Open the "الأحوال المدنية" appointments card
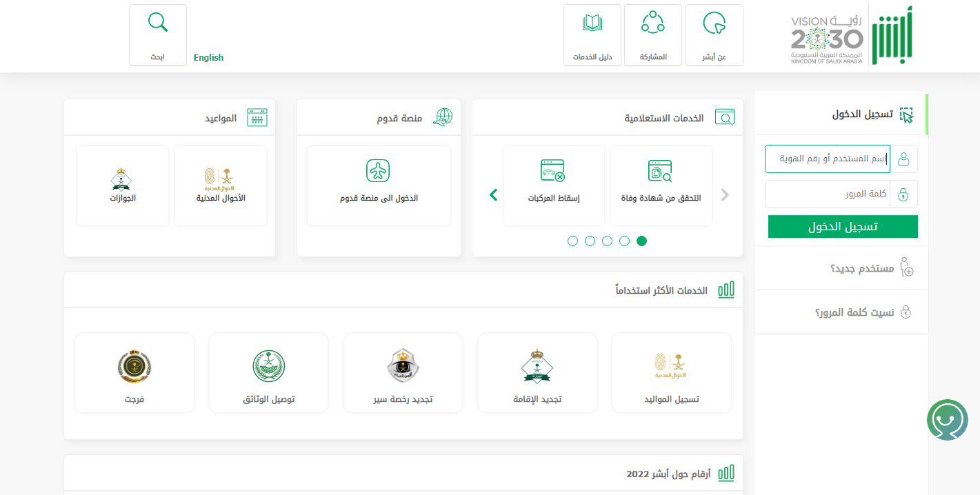The width and height of the screenshot is (980, 495). [x=221, y=185]
